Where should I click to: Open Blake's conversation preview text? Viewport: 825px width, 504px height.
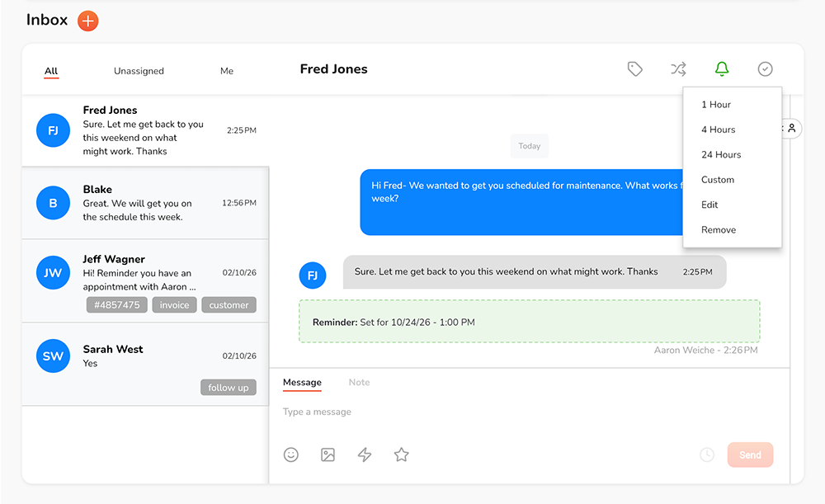[137, 210]
